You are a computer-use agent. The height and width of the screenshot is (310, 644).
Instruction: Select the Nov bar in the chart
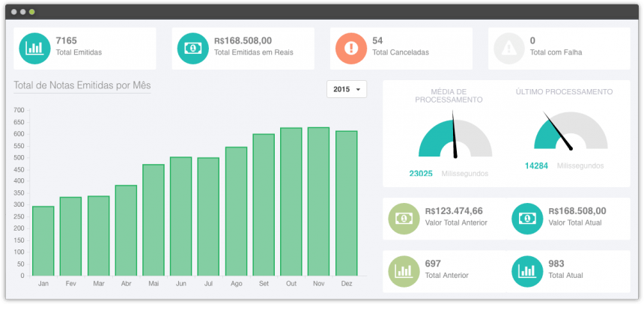(319, 201)
